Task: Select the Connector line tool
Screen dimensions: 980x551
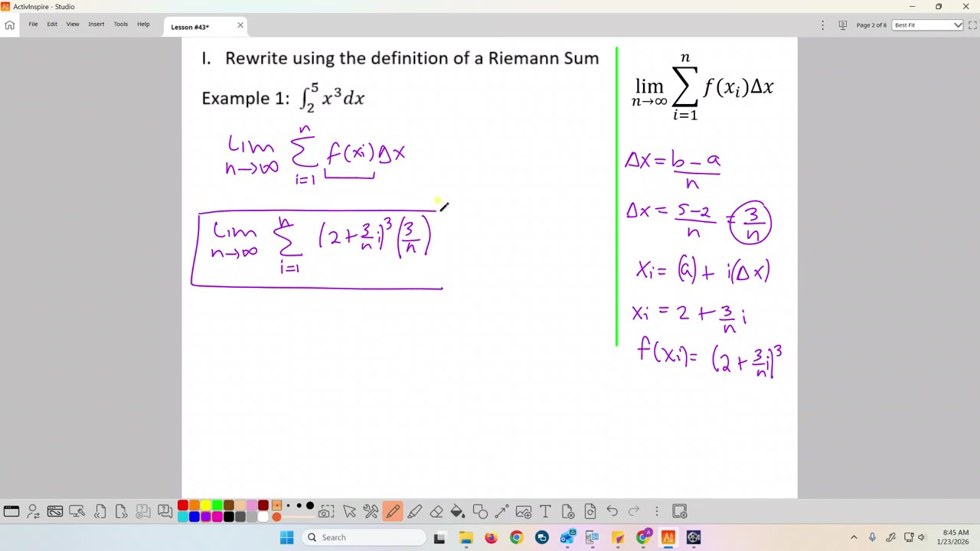Action: (501, 511)
